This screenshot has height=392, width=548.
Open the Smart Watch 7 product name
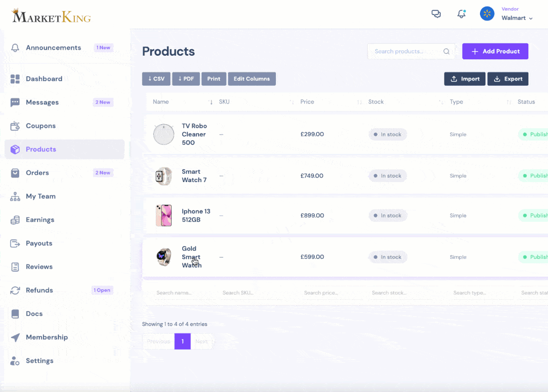tap(195, 176)
